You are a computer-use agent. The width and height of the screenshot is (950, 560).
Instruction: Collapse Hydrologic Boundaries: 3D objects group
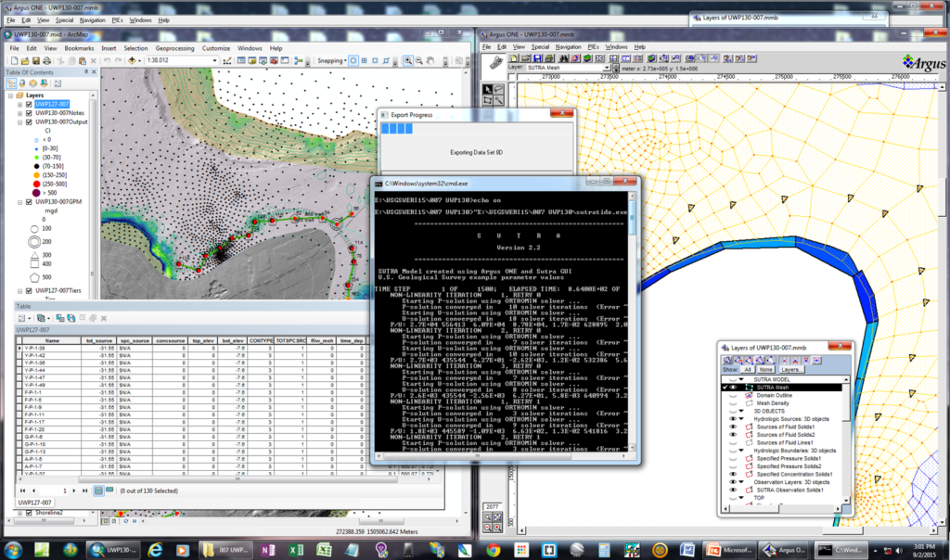click(741, 451)
